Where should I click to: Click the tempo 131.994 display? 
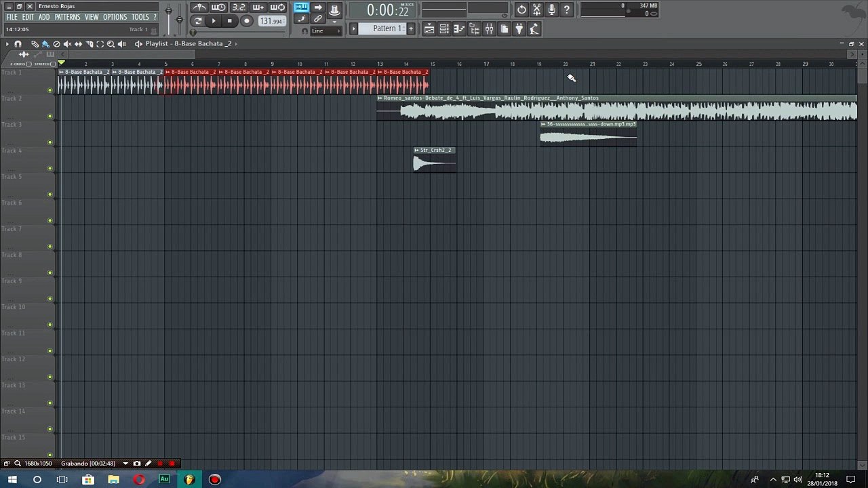(x=271, y=21)
